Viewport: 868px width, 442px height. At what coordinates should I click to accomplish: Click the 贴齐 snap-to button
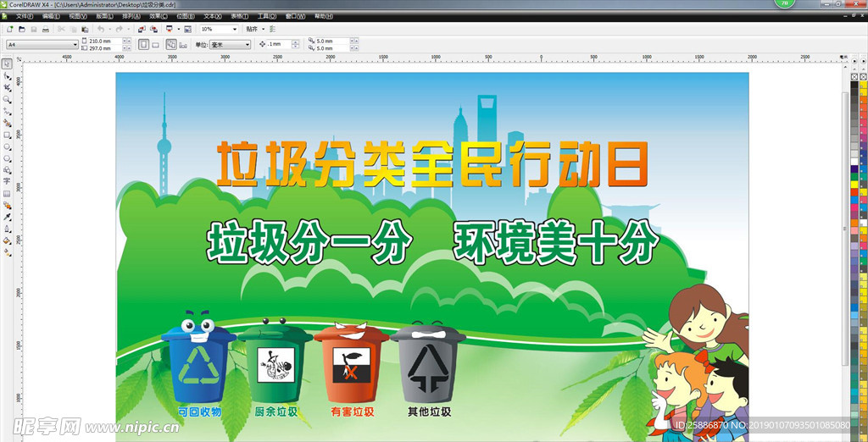click(x=252, y=29)
